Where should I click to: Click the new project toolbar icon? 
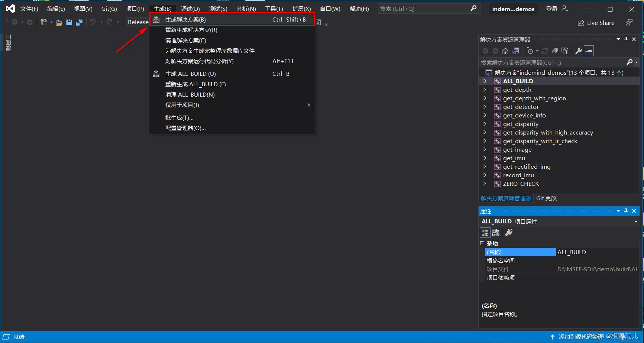(43, 22)
